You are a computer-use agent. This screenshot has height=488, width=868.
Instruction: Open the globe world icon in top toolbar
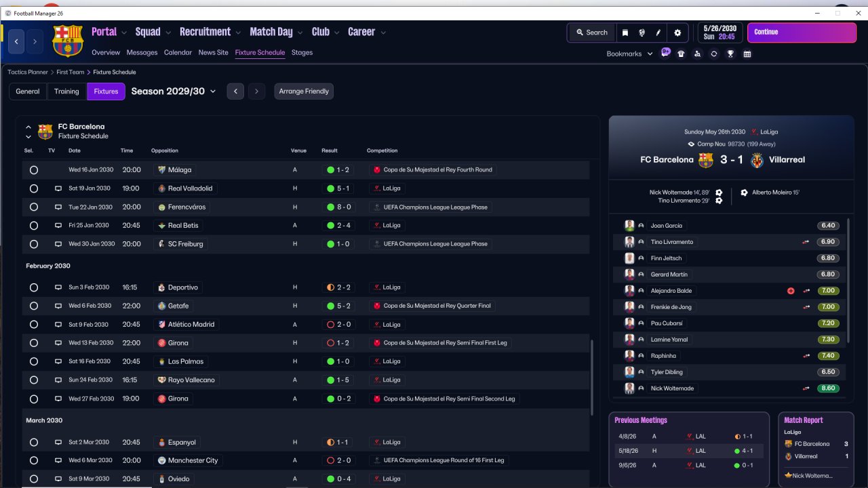click(x=642, y=33)
